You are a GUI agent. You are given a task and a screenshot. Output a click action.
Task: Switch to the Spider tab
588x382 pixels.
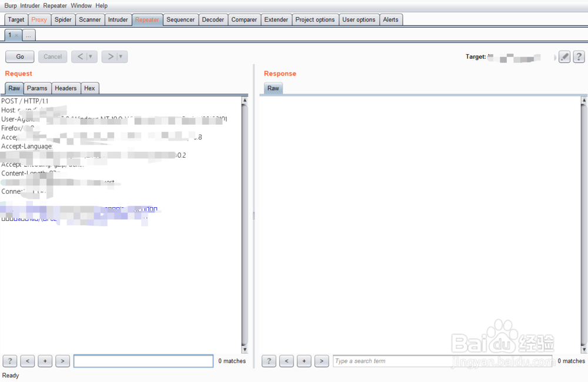63,19
